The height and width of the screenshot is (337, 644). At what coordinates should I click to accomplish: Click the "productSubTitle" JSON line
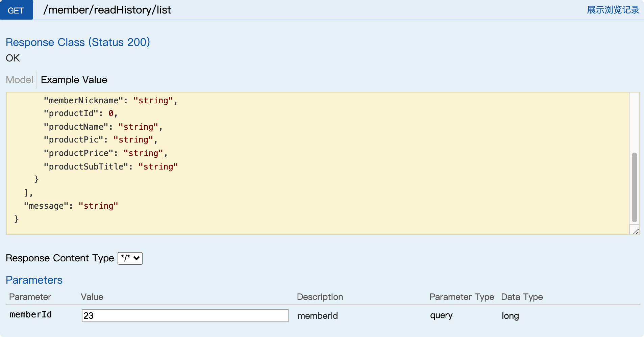pos(111,166)
